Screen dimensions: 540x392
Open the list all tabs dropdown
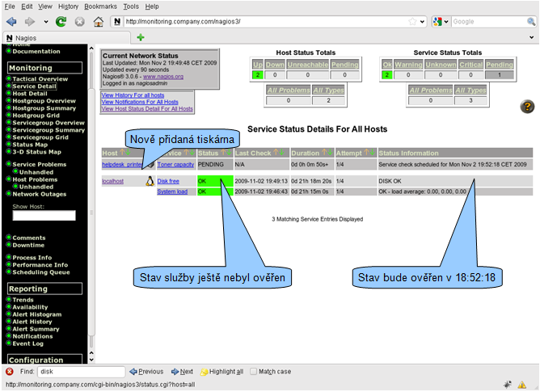click(531, 37)
